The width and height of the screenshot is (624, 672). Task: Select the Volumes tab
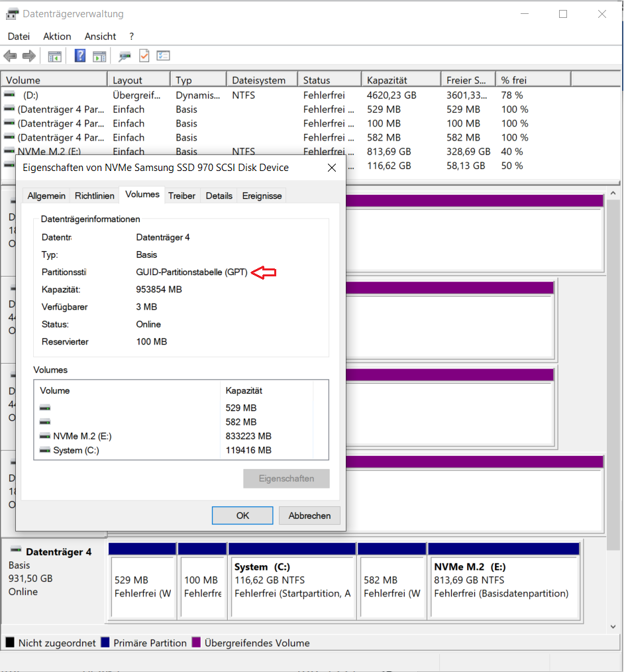(x=142, y=195)
